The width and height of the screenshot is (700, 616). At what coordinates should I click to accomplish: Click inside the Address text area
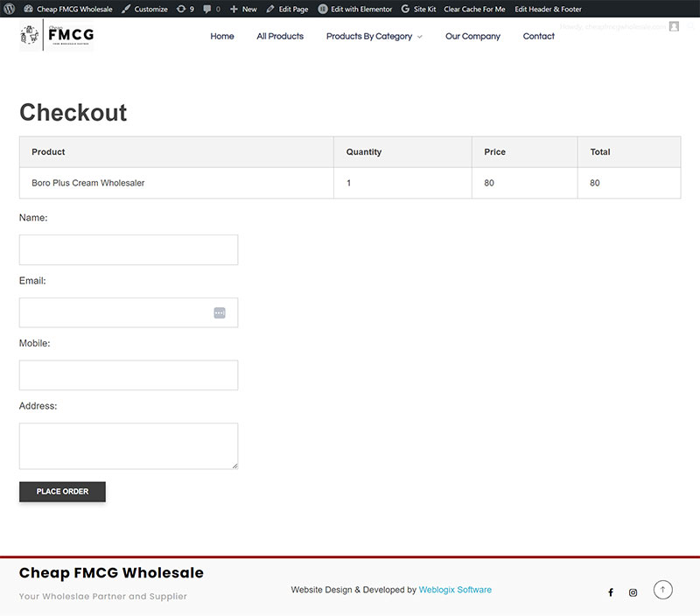click(x=129, y=446)
